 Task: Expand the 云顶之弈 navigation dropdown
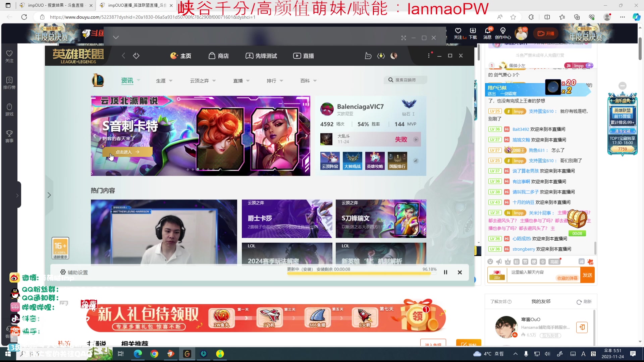coord(203,80)
